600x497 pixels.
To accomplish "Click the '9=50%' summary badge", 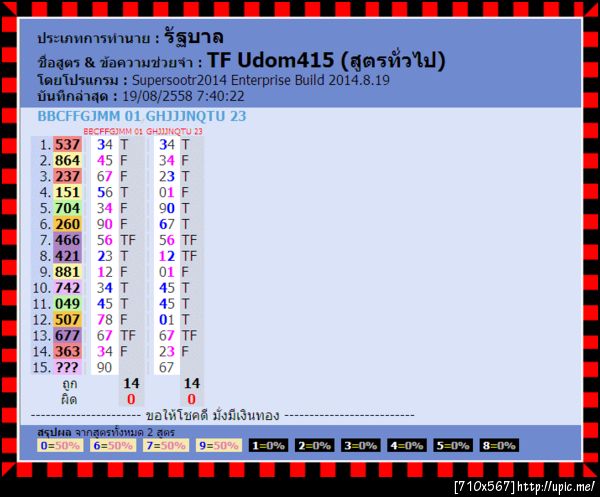I will click(219, 445).
